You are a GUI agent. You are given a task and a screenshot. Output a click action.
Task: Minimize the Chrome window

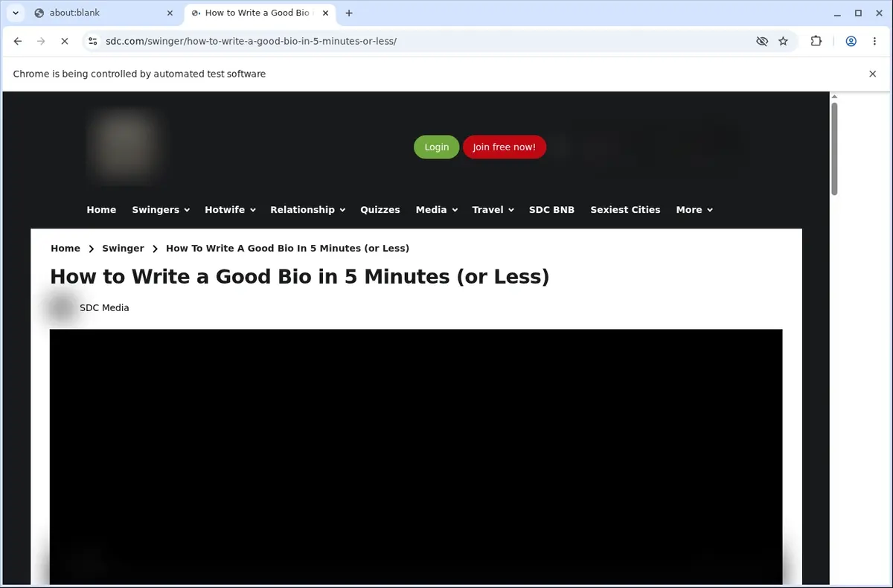pyautogui.click(x=838, y=13)
